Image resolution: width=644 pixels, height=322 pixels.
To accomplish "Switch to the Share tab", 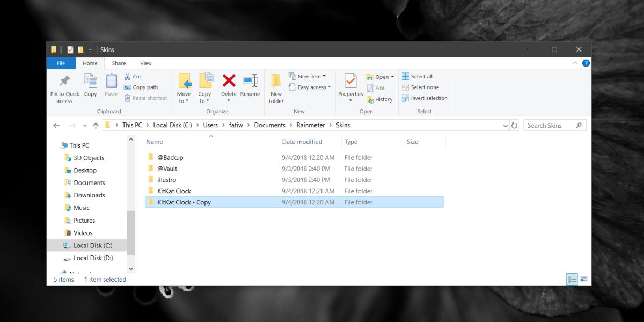I will [119, 63].
